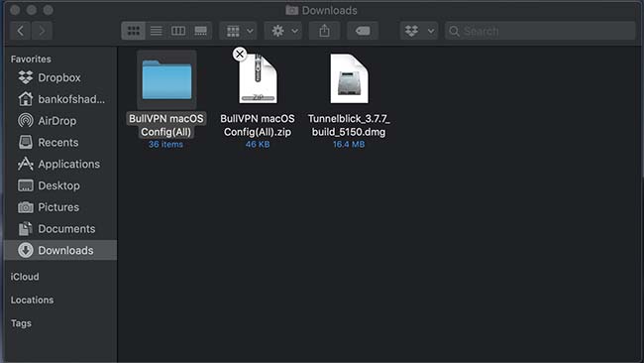Go back with the left arrow button
The height and width of the screenshot is (363, 644).
tap(20, 31)
